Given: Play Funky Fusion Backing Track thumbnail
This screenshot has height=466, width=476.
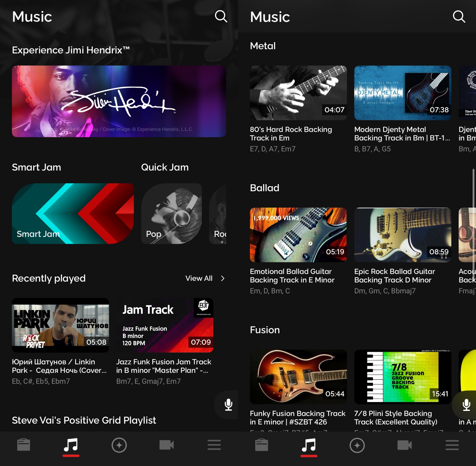Looking at the screenshot, I should click(298, 377).
